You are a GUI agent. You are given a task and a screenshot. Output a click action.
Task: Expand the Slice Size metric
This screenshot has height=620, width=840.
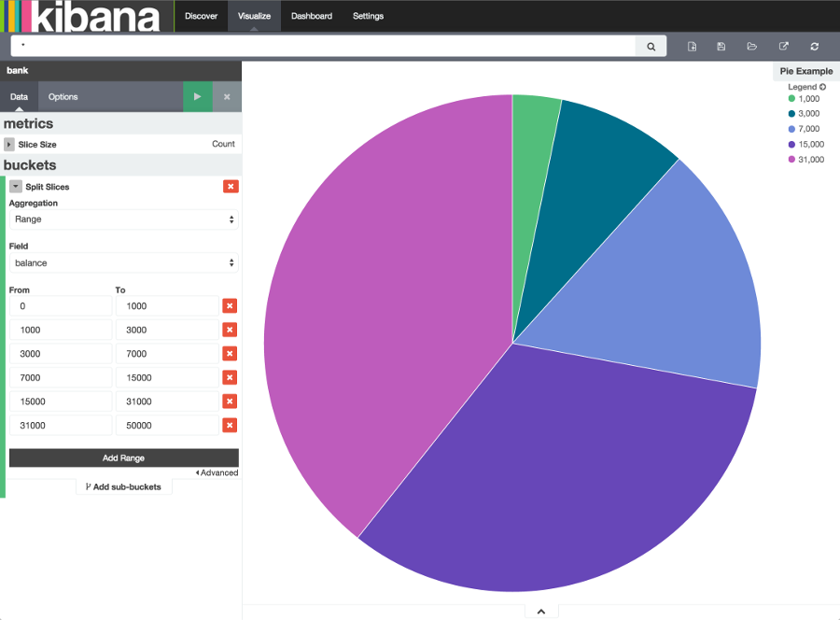12,144
